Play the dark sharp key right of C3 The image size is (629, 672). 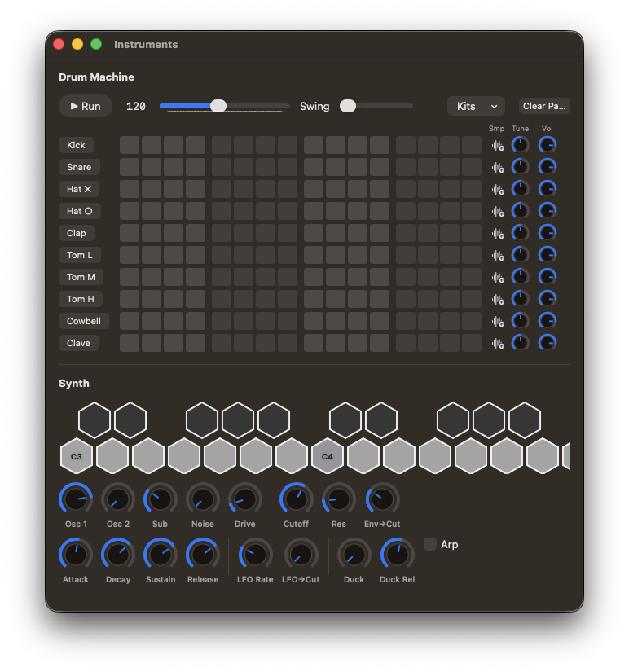pos(95,420)
